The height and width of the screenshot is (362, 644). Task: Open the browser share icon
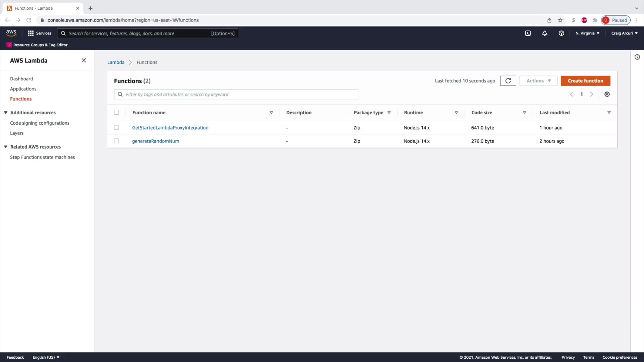tap(549, 20)
